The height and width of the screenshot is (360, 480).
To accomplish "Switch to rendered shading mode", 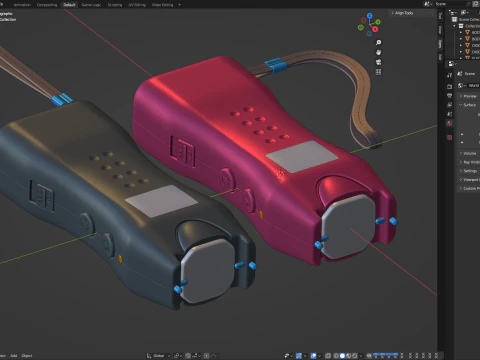I will pos(355,356).
